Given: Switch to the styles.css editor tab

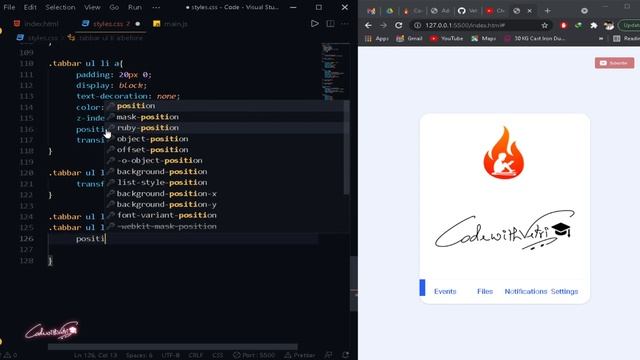Looking at the screenshot, I should tap(109, 24).
